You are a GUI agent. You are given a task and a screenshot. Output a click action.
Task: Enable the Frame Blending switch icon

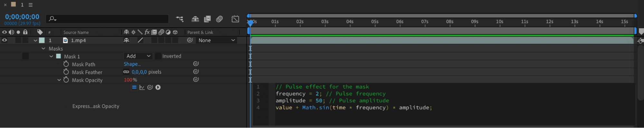207,19
